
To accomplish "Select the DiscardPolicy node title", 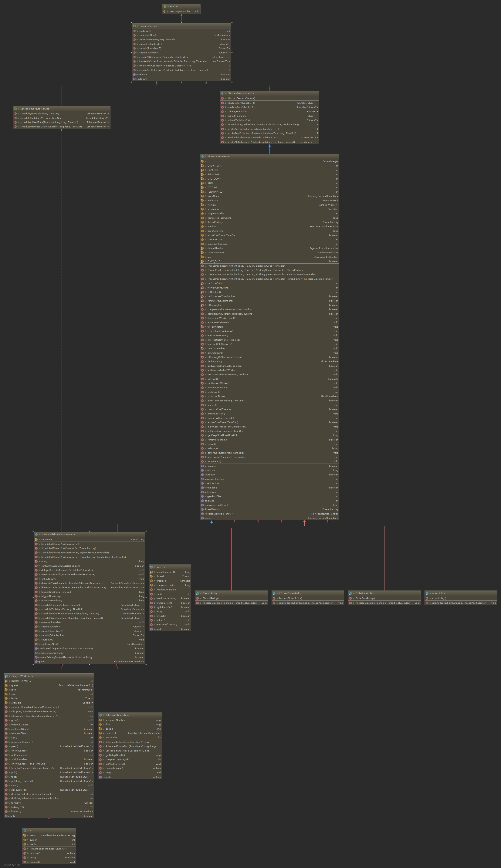I will point(210,593).
